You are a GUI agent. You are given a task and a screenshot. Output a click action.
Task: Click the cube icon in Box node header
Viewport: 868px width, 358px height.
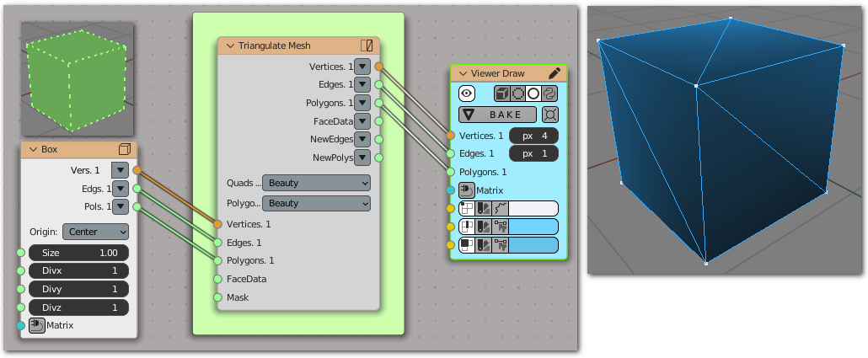click(125, 149)
